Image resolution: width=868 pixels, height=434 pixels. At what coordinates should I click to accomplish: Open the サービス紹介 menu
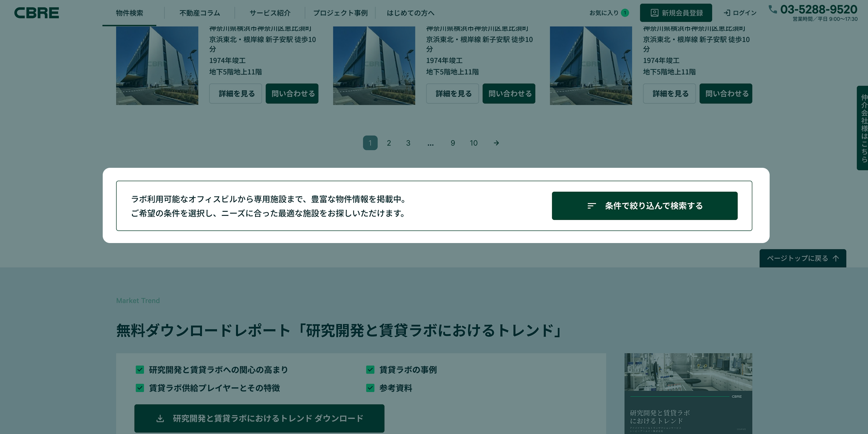coord(270,13)
